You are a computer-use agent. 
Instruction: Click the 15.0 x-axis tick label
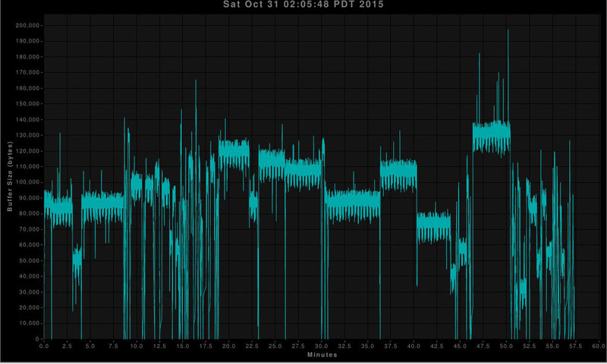(183, 346)
